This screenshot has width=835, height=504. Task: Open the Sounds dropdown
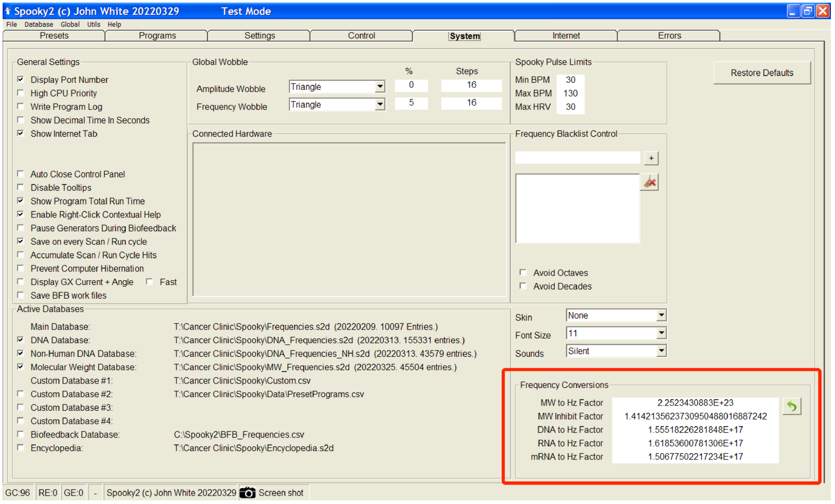(662, 351)
